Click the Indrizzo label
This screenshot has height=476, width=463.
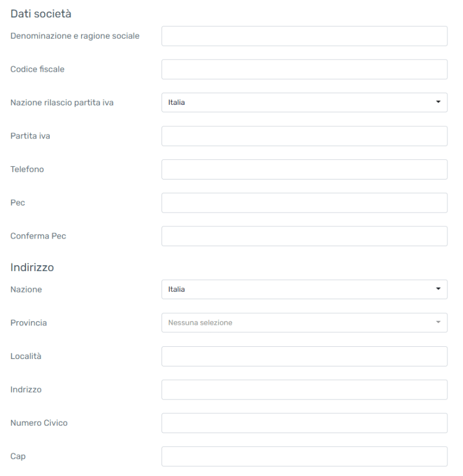click(x=26, y=390)
